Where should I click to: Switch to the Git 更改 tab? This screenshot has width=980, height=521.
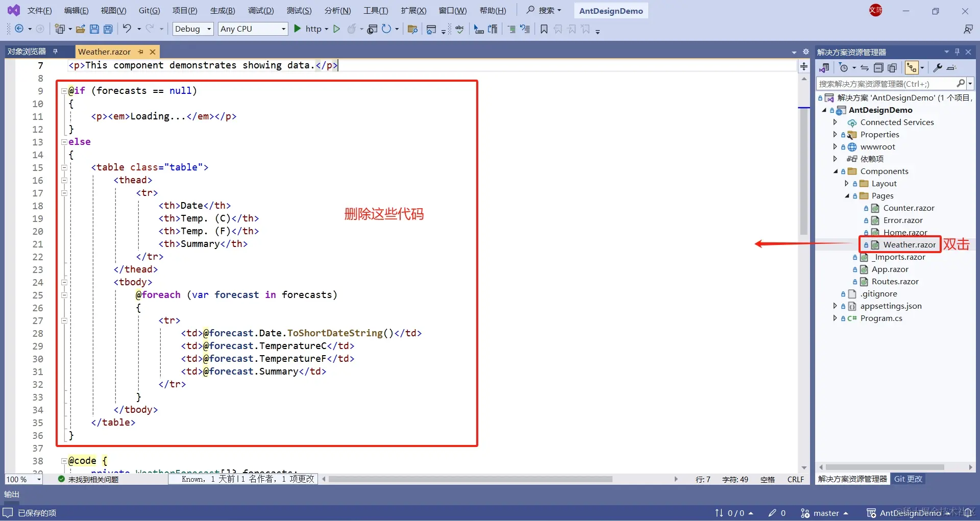tap(908, 479)
